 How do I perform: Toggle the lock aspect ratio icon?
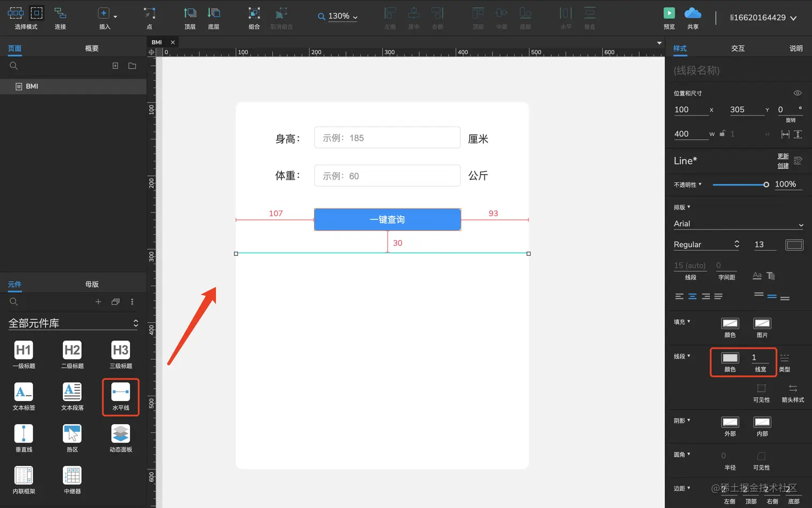pyautogui.click(x=722, y=133)
